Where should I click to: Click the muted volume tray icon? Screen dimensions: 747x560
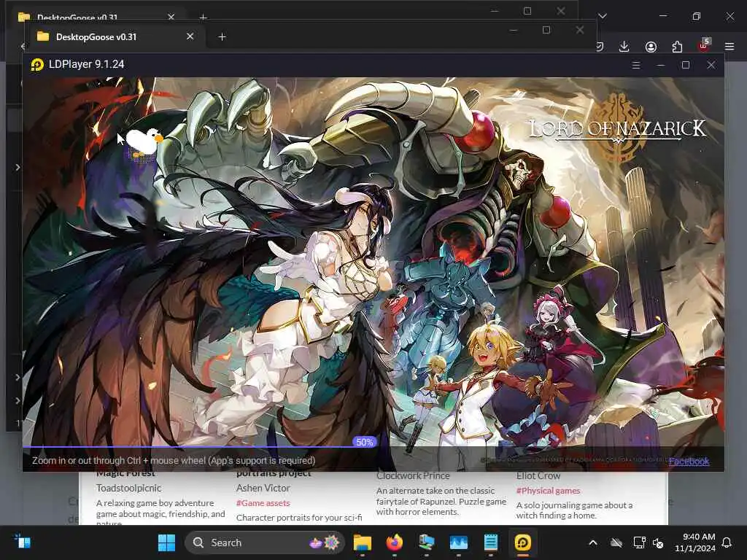point(658,542)
